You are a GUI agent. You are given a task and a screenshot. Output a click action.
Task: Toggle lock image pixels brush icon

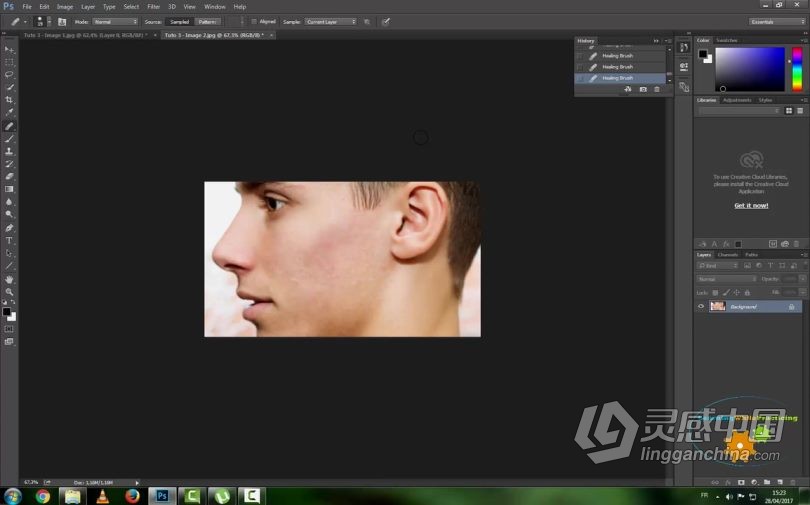tap(726, 293)
